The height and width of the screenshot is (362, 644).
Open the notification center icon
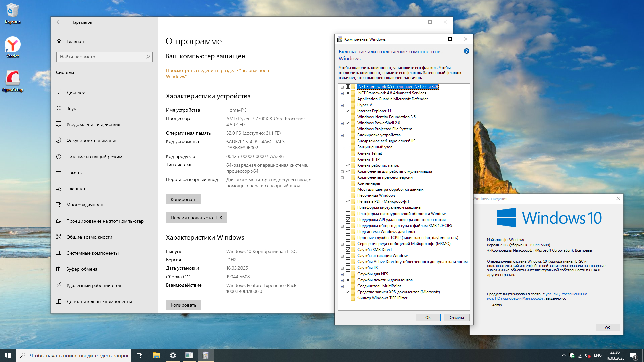[x=633, y=355]
